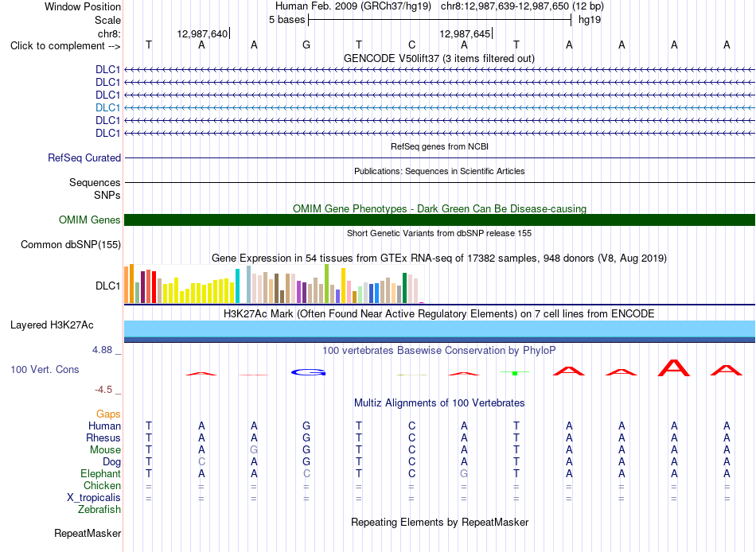Image resolution: width=756 pixels, height=552 pixels.
Task: Select the Rhesus species label
Action: point(103,437)
